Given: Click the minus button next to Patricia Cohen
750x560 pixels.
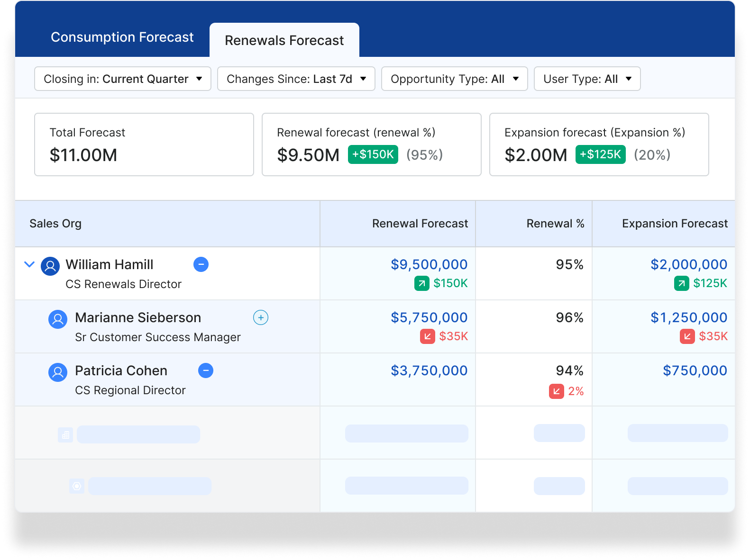Looking at the screenshot, I should pos(206,370).
